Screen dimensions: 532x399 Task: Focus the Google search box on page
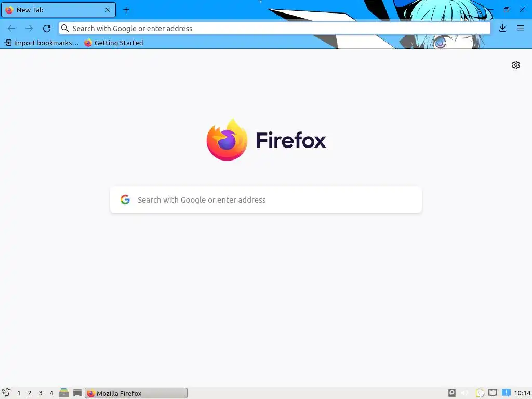coord(266,200)
